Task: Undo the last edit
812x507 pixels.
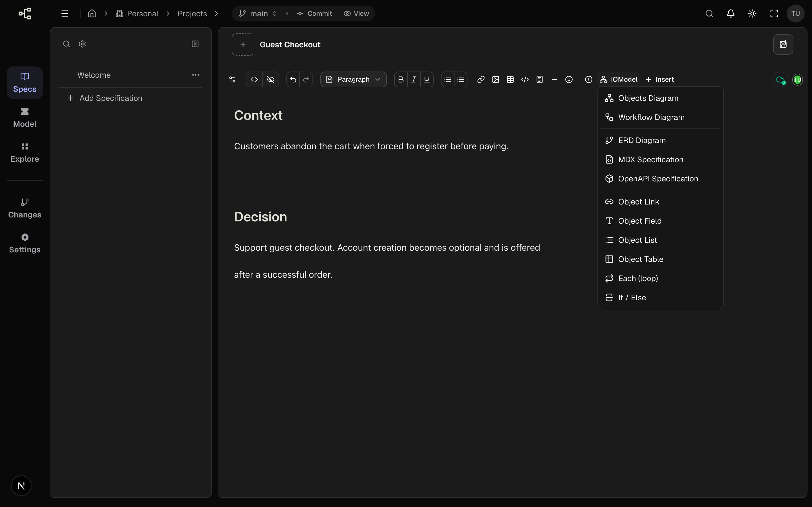Action: 293,79
